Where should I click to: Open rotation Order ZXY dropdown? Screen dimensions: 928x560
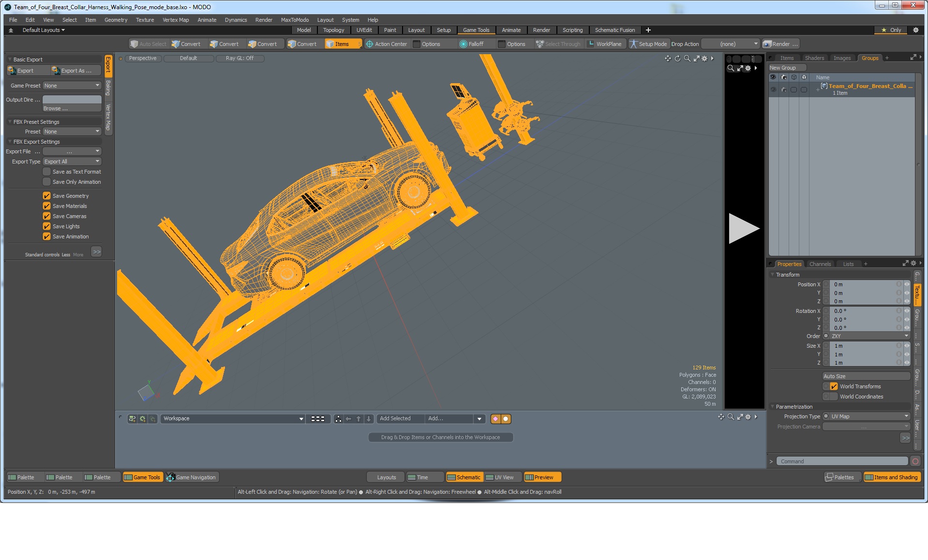tap(870, 336)
